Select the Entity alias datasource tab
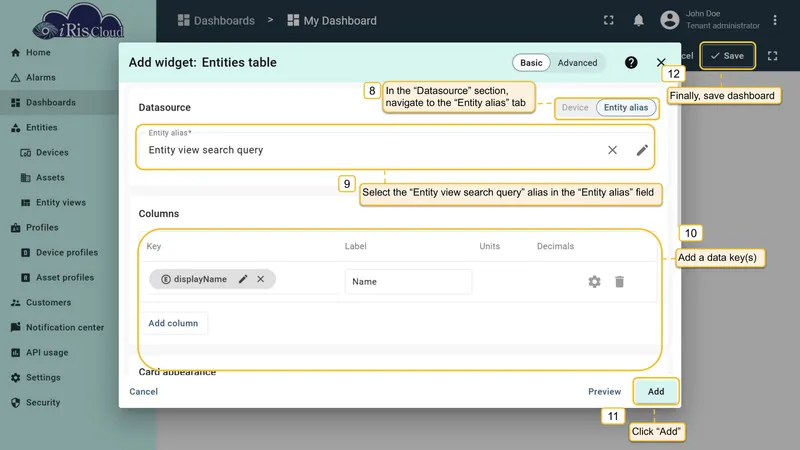 click(626, 108)
